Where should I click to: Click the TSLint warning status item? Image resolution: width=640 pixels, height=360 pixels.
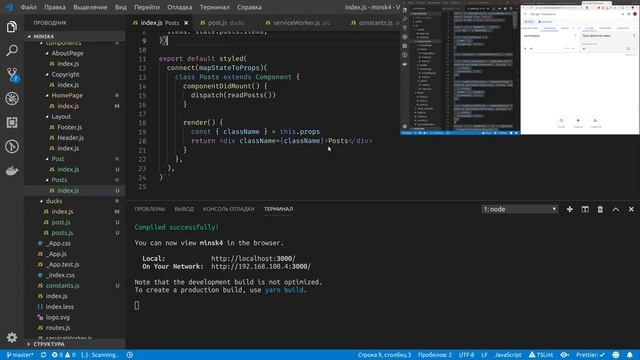pos(541,355)
